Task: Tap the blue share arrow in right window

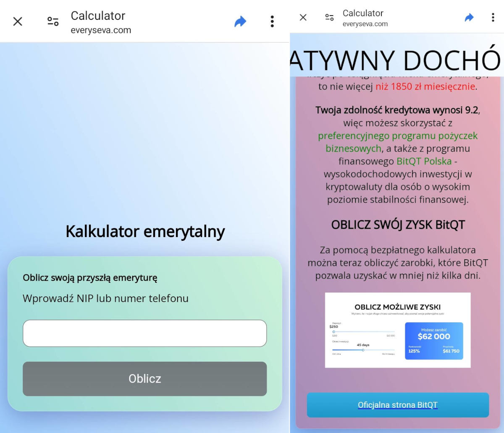Action: tap(469, 17)
